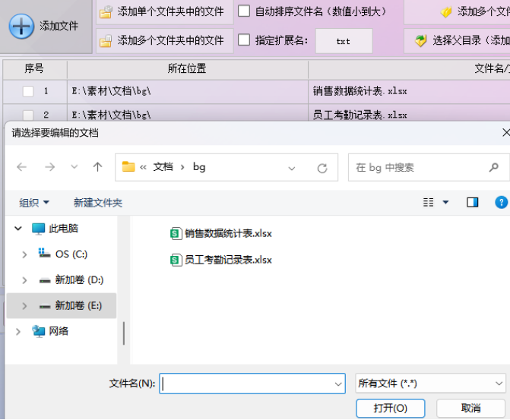The width and height of the screenshot is (510, 420).
Task: Expand OS (C:) drive node
Action: click(x=24, y=254)
